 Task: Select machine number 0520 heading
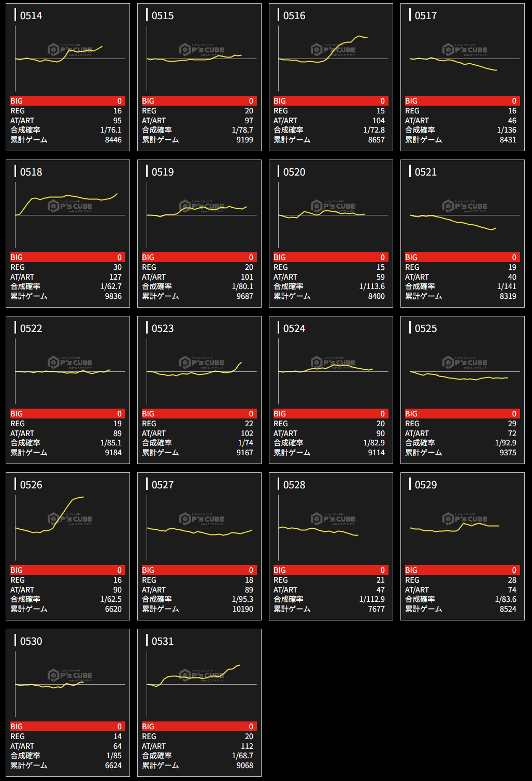[294, 172]
